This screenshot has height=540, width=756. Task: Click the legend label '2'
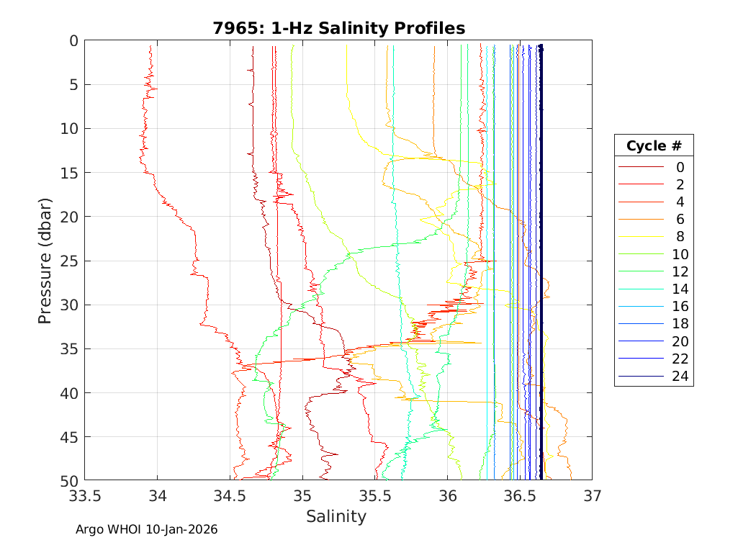680,184
